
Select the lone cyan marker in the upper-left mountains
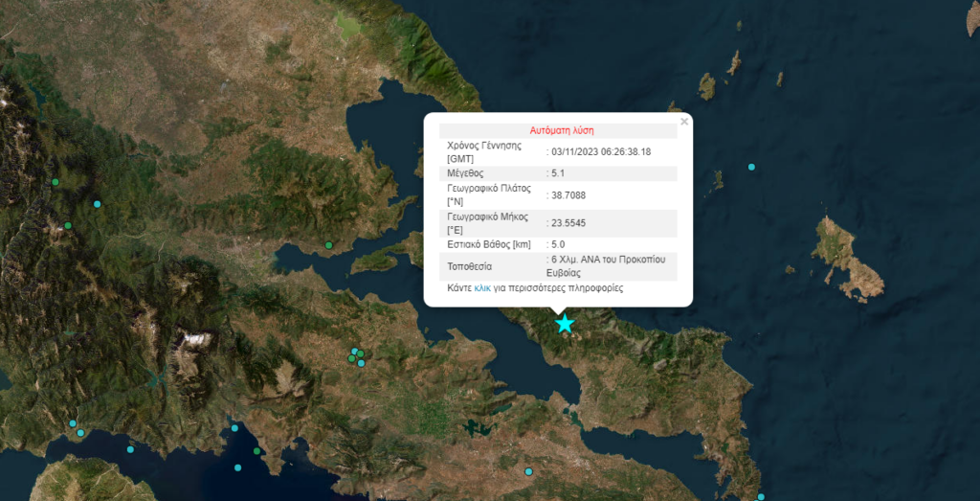click(97, 204)
